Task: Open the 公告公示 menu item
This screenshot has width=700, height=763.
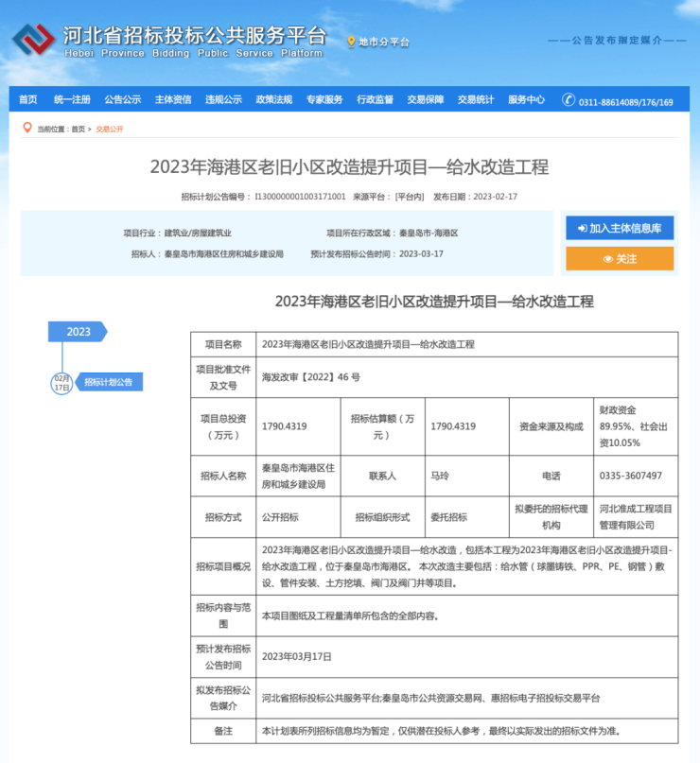Action: (123, 100)
